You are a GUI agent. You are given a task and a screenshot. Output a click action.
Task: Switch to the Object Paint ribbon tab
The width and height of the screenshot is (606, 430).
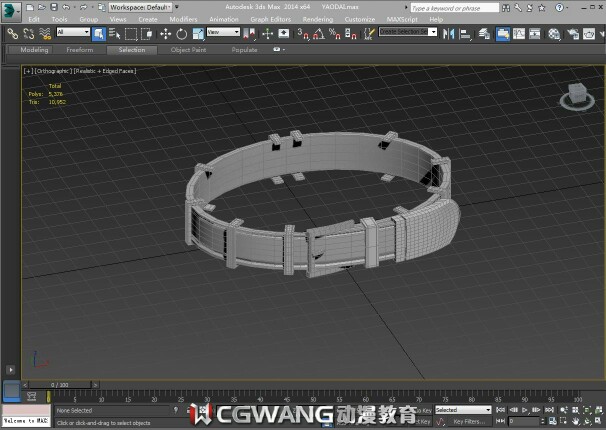[x=188, y=50]
